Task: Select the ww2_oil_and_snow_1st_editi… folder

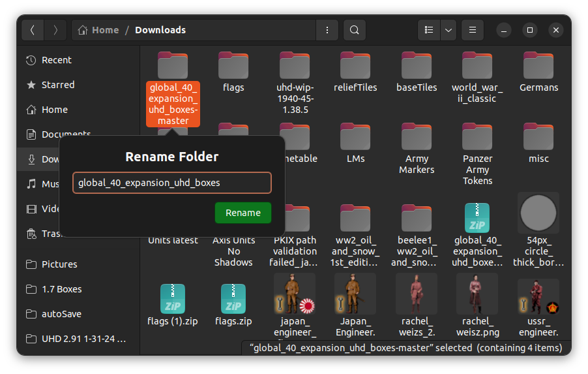Action: tap(355, 236)
